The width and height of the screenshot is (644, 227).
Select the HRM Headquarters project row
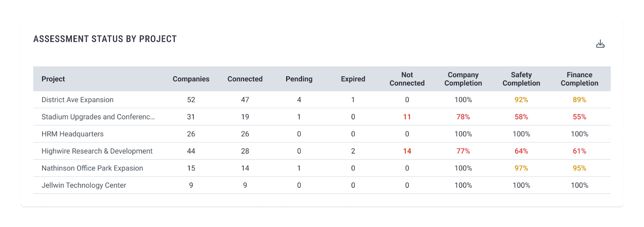click(72, 134)
